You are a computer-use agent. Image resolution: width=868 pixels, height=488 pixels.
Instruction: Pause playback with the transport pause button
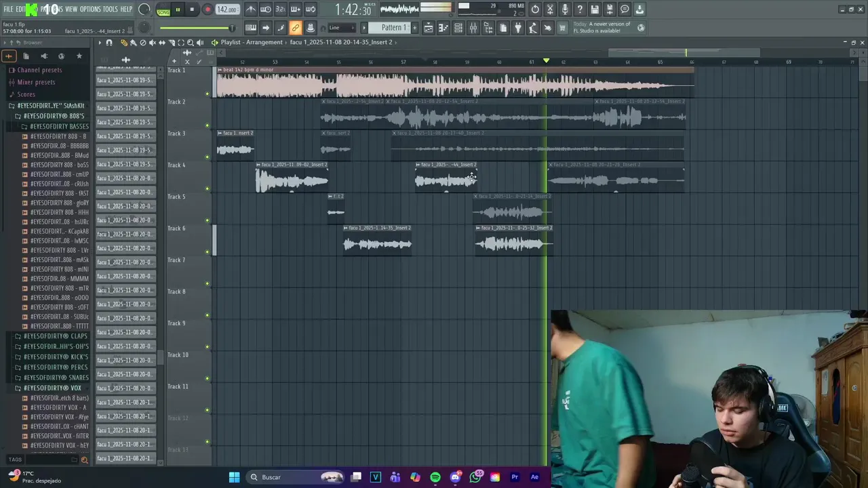(178, 9)
